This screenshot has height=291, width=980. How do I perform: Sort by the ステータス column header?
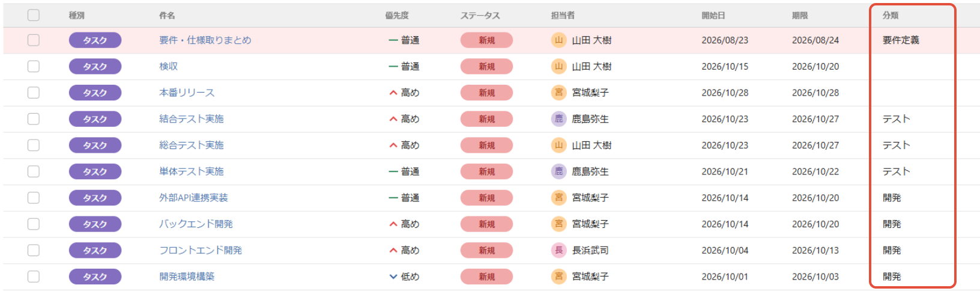pyautogui.click(x=480, y=16)
